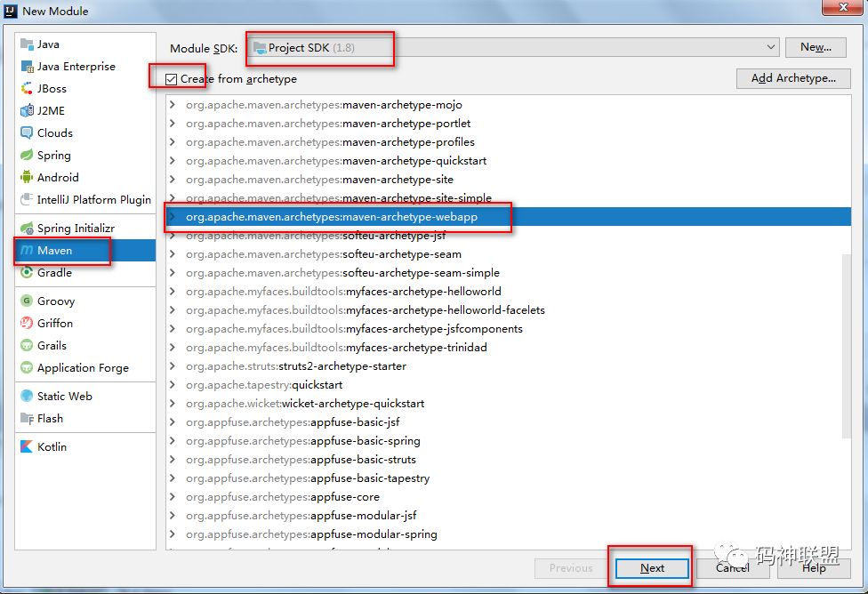
Task: Select myfaces-archetype-trinidad row
Action: click(508, 347)
